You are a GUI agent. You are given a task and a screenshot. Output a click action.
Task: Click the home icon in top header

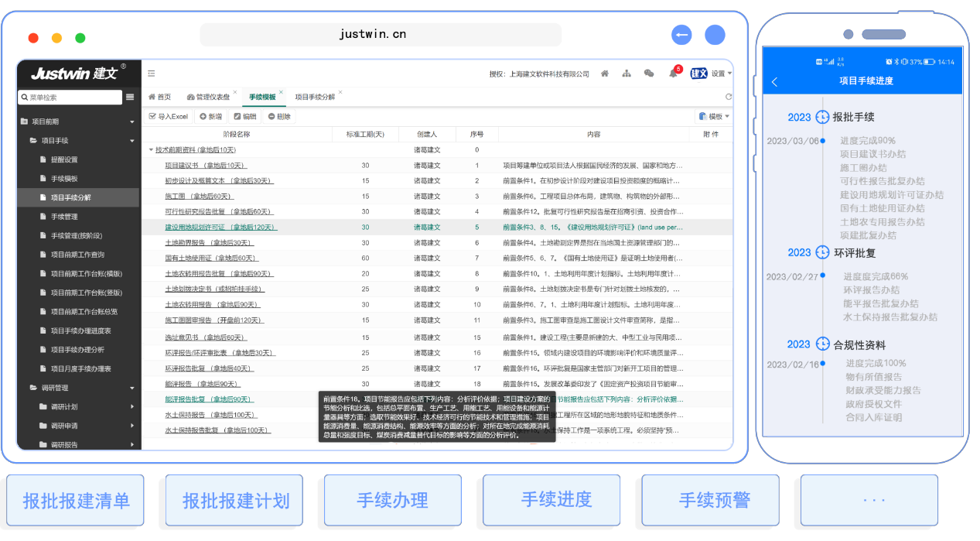[604, 74]
